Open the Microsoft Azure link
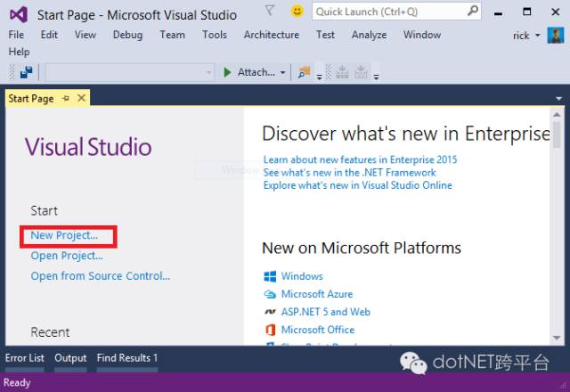The width and height of the screenshot is (570, 392). [317, 294]
